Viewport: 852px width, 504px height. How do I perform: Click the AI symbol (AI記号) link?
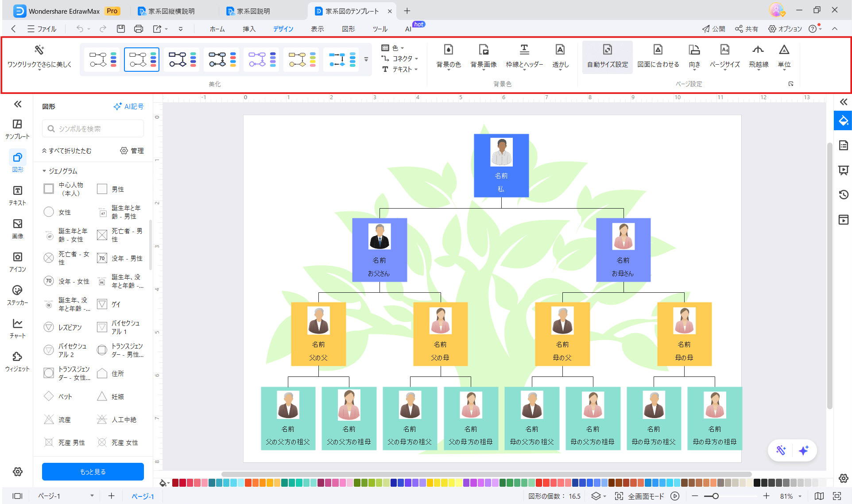129,106
